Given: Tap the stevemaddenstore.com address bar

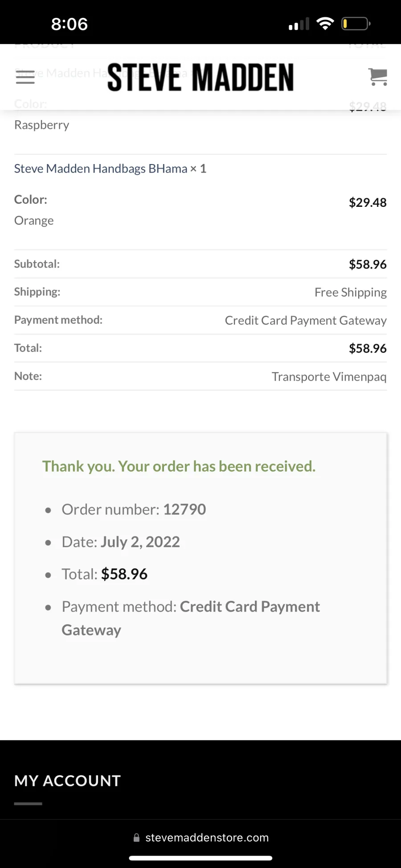Looking at the screenshot, I should pos(200,838).
